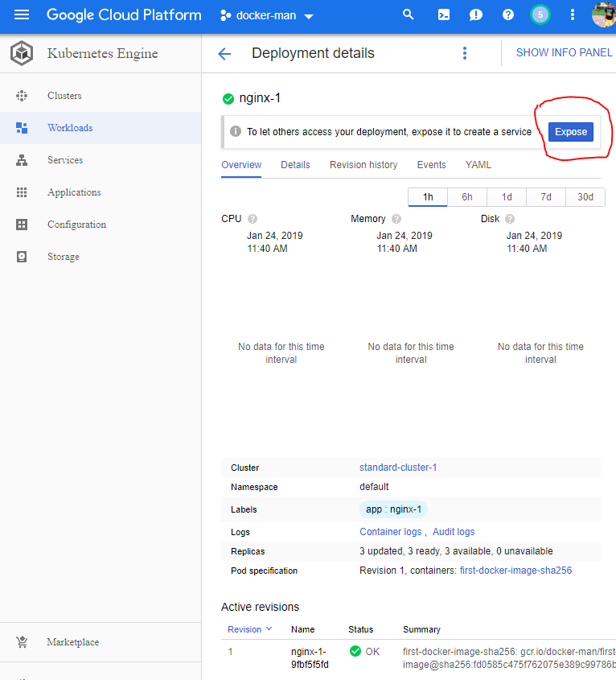Open deployment details more-actions menu
This screenshot has height=680, width=616.
tap(464, 53)
